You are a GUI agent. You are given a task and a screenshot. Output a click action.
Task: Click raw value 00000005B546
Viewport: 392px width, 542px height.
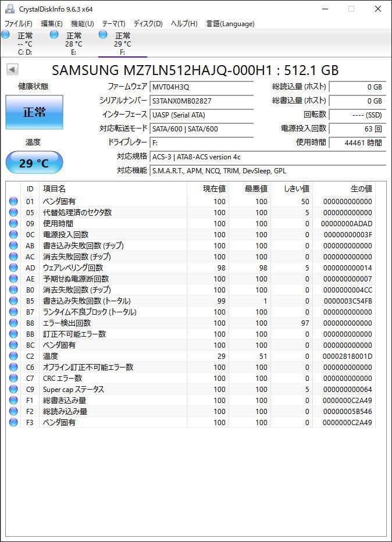(x=347, y=411)
